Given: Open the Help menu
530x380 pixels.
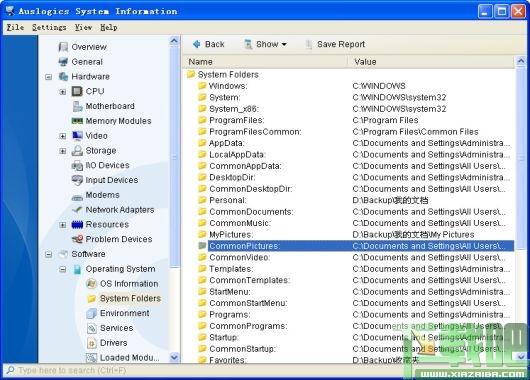Looking at the screenshot, I should [x=109, y=27].
